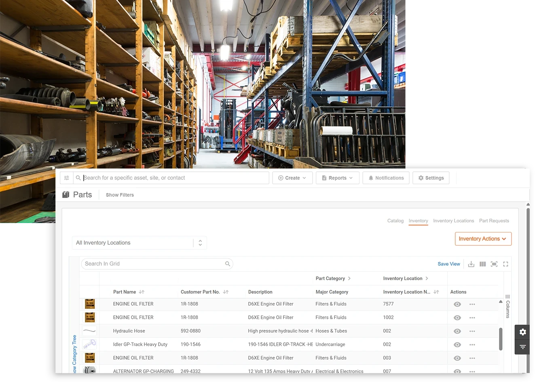539x392 pixels.
Task: View the first ENGINE OIL FILTER entry
Action: click(457, 304)
